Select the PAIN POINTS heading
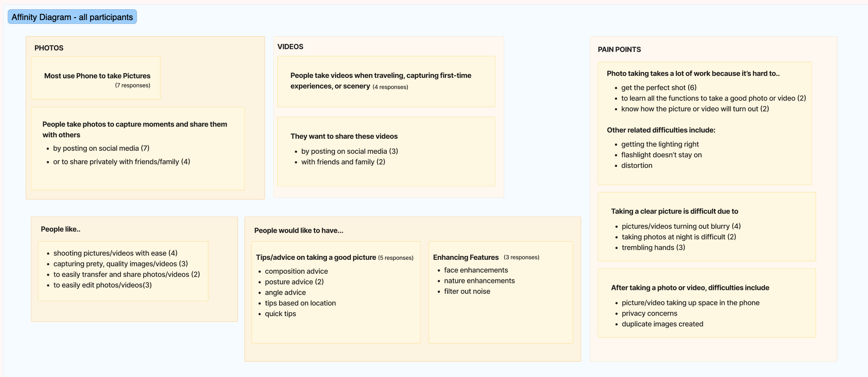The width and height of the screenshot is (868, 377). pyautogui.click(x=619, y=49)
